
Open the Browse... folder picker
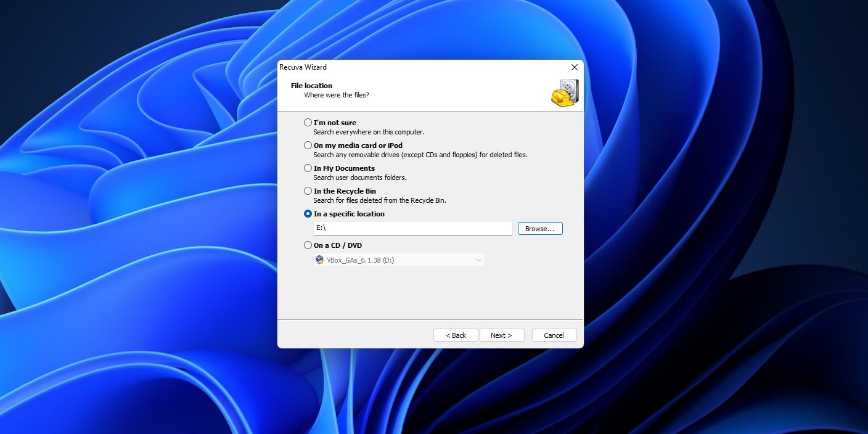pos(540,229)
